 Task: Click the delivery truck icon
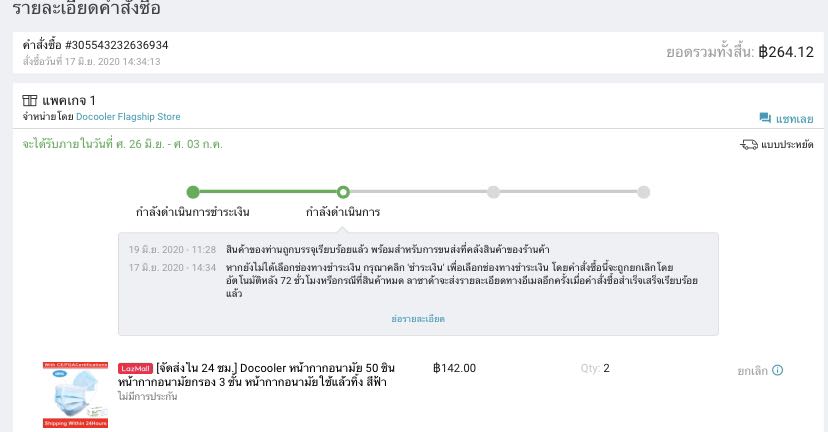click(x=749, y=145)
